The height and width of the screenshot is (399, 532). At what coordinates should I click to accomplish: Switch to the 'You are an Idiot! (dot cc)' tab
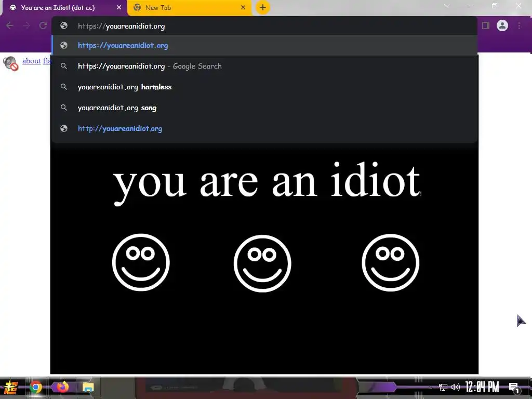(x=64, y=8)
